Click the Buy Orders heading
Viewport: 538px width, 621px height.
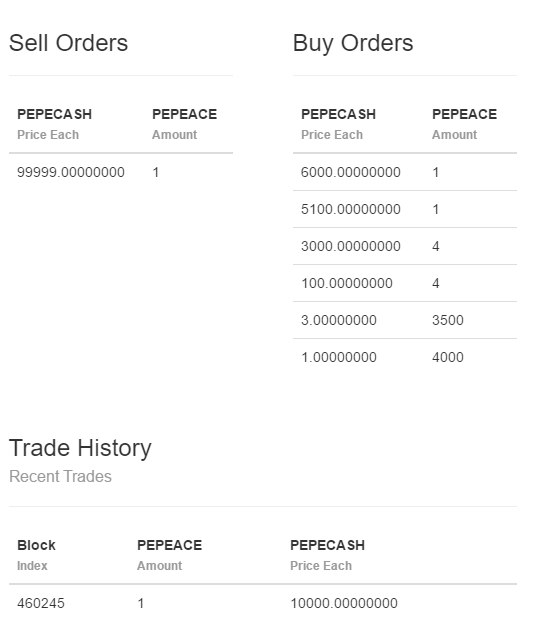(x=353, y=43)
